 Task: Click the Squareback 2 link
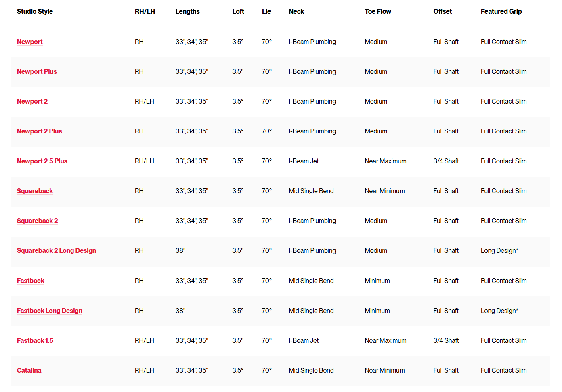pyautogui.click(x=37, y=221)
